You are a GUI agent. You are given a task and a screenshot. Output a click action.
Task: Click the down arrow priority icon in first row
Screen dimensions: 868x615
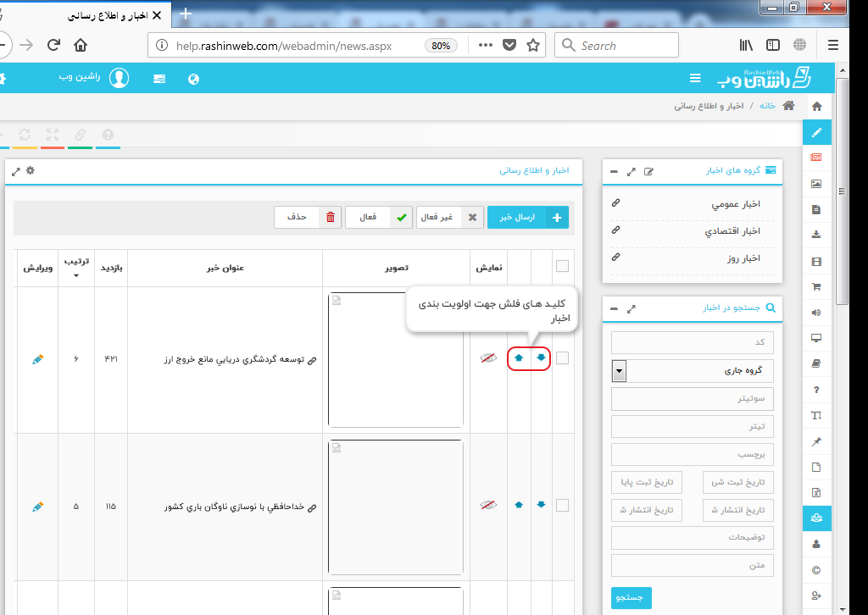[541, 358]
